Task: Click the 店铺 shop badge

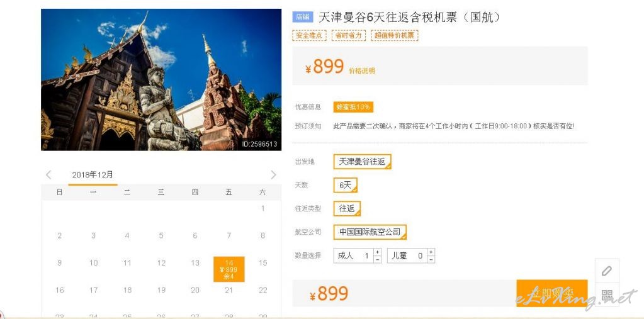Action: [303, 17]
